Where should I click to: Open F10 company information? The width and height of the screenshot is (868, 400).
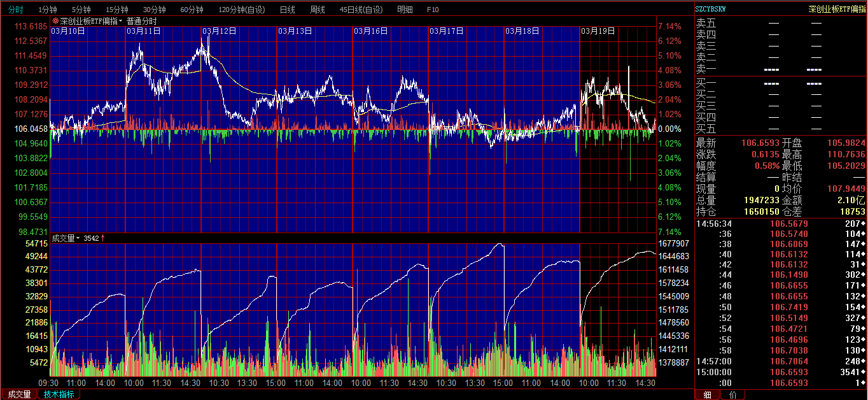tap(433, 10)
